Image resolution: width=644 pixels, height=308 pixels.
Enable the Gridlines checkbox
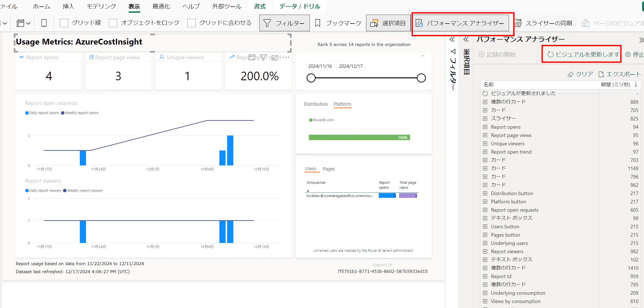64,23
